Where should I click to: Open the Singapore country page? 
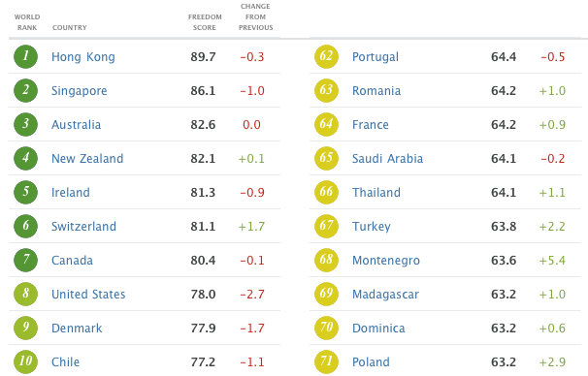pos(80,91)
